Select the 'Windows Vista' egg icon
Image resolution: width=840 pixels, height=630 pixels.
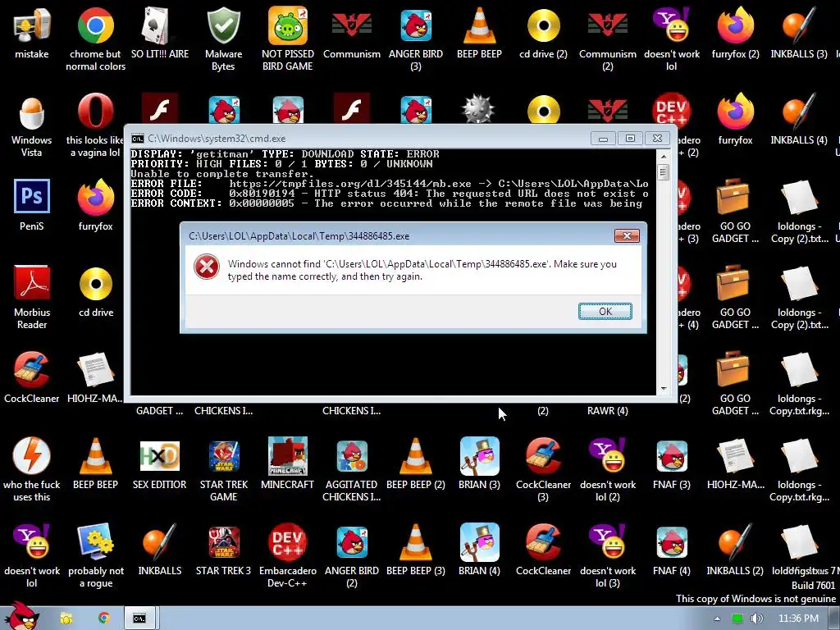32,126
